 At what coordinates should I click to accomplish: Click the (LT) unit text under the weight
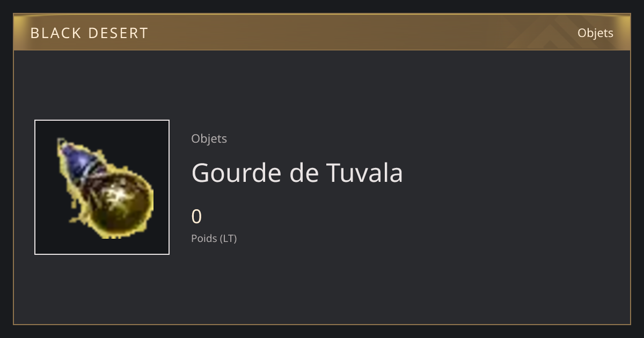pos(228,238)
